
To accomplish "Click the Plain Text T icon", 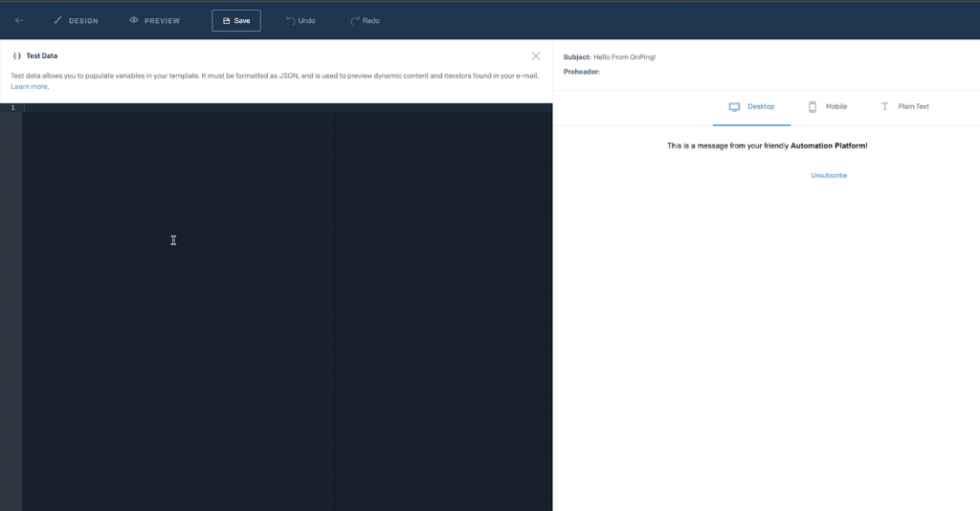I will coord(884,107).
